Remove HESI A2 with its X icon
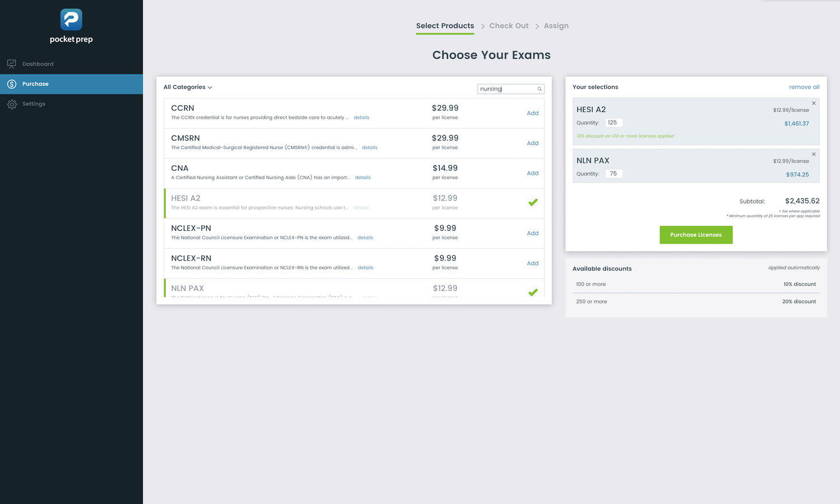The width and height of the screenshot is (840, 504). coord(814,104)
